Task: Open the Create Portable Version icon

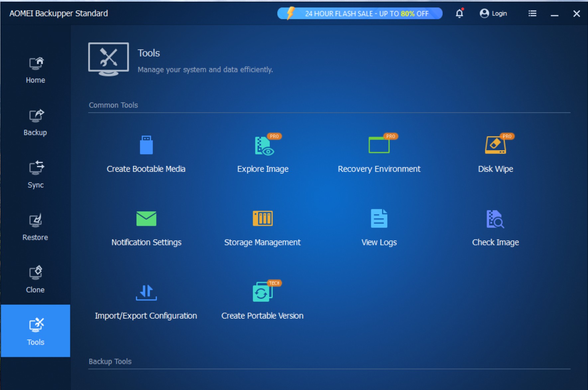Action: [x=263, y=292]
